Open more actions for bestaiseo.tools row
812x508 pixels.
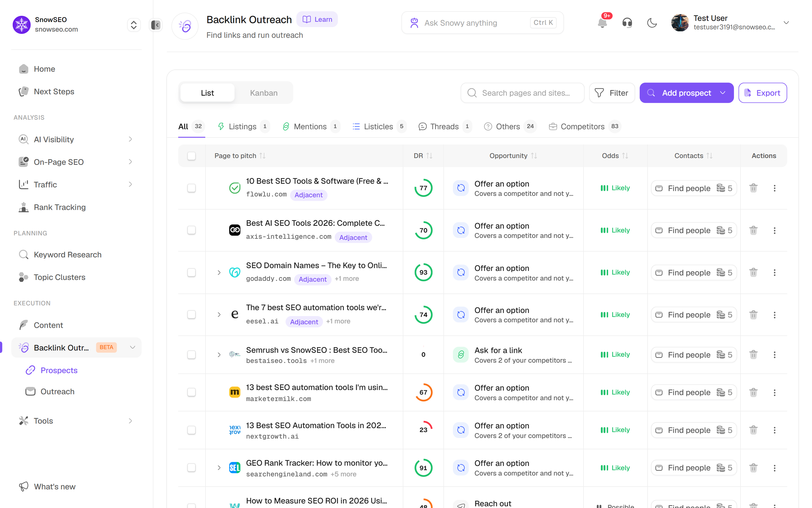click(x=775, y=355)
